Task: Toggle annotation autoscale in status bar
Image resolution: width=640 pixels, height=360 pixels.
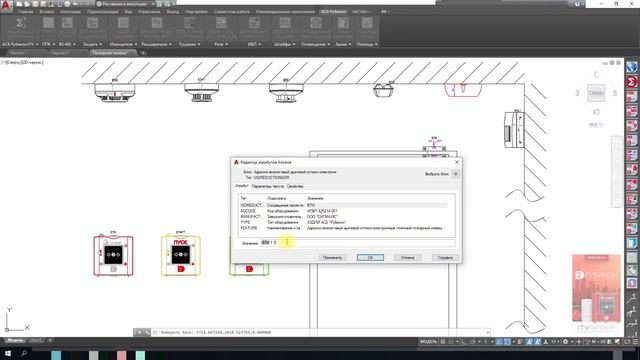Action: pyautogui.click(x=538, y=342)
